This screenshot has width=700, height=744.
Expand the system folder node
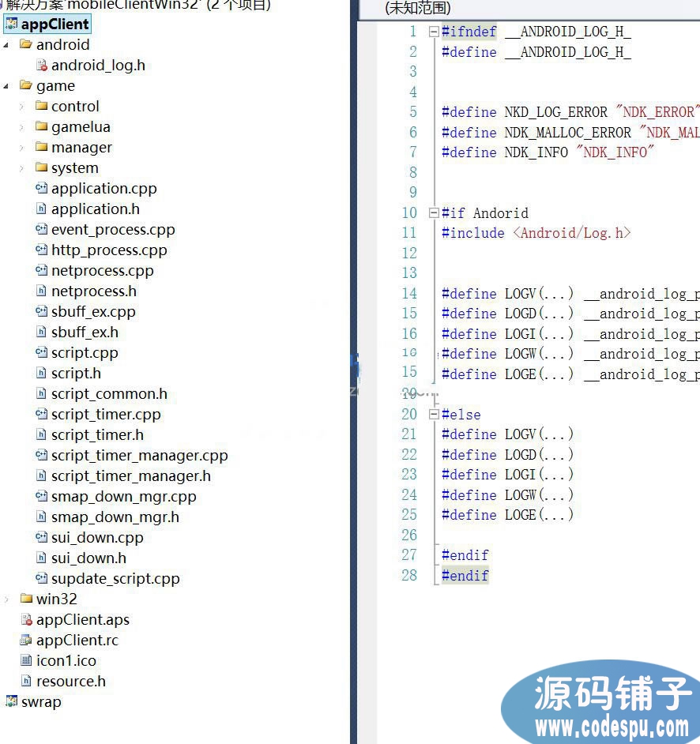pos(21,168)
